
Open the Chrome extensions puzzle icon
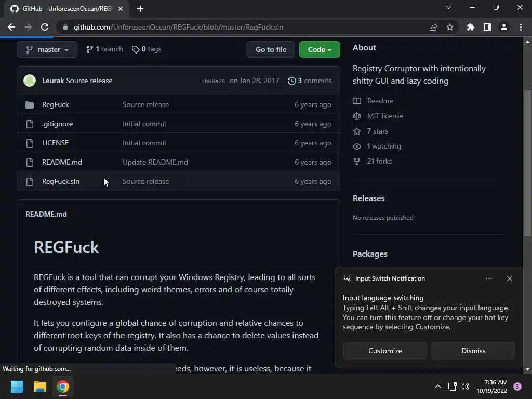point(471,27)
